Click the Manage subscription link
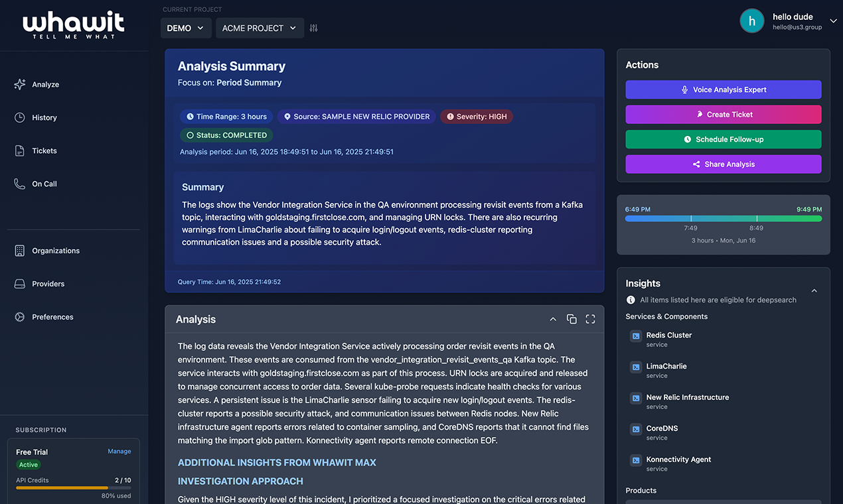The width and height of the screenshot is (843, 504). coord(119,452)
